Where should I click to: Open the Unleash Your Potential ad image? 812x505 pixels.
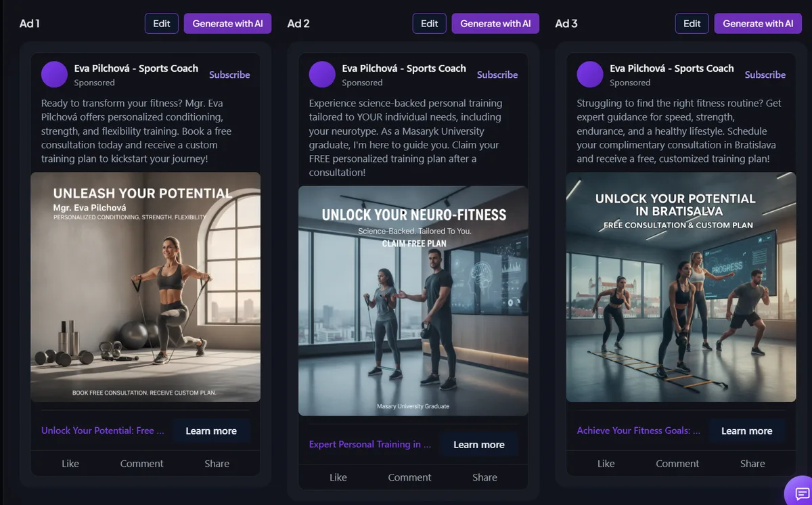(x=145, y=287)
